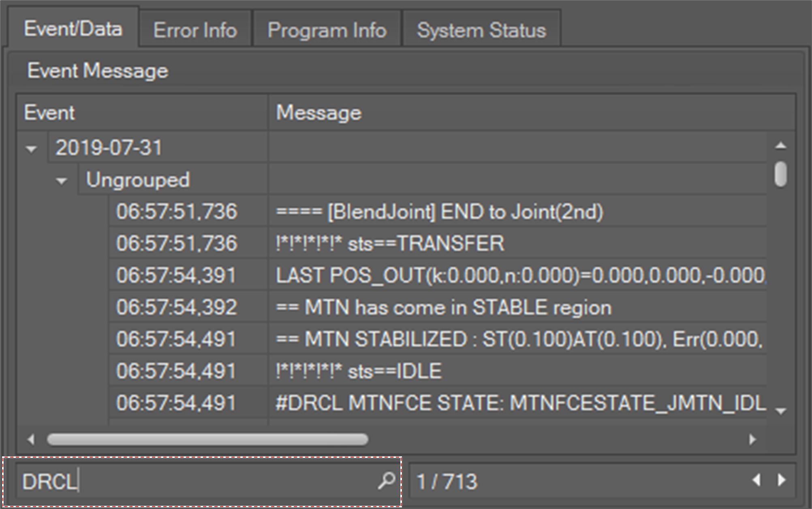Click the Message column header

[x=527, y=113]
